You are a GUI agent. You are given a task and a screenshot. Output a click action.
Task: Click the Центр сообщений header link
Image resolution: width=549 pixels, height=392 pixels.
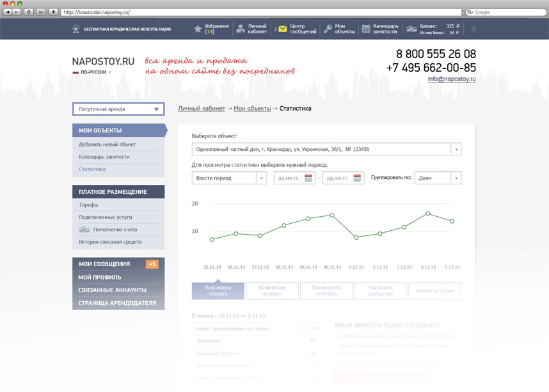coord(303,29)
